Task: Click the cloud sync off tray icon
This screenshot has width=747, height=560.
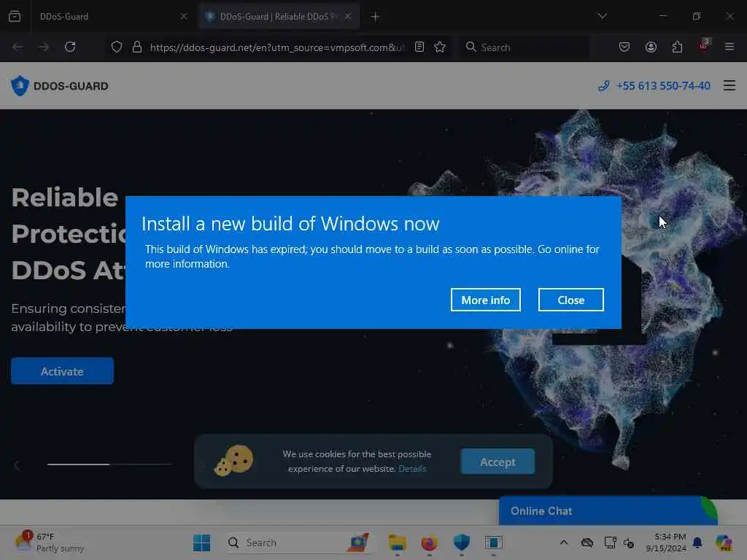Action: pos(587,542)
